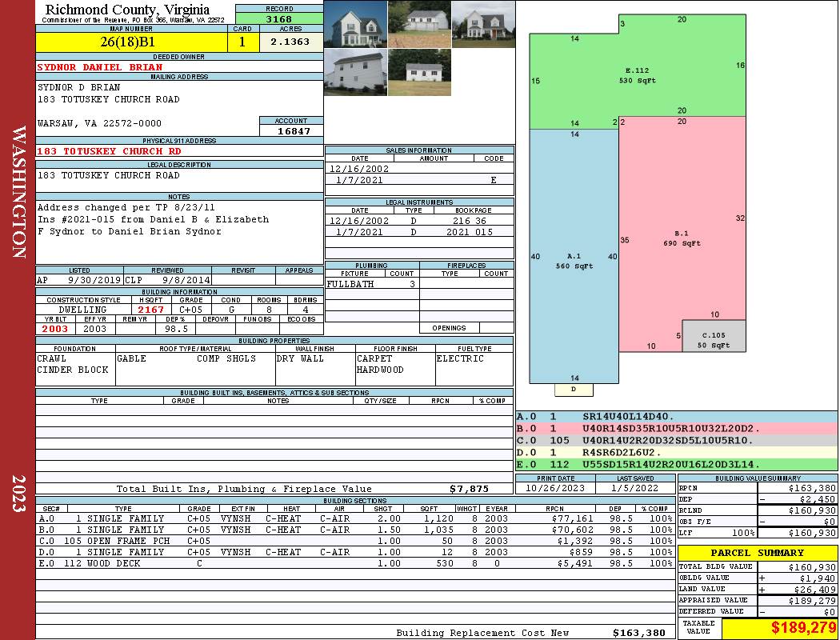Select sketch legend row D.0 R4SR6D2L6U2
Image resolution: width=840 pixels, height=640 pixels.
pos(677,452)
